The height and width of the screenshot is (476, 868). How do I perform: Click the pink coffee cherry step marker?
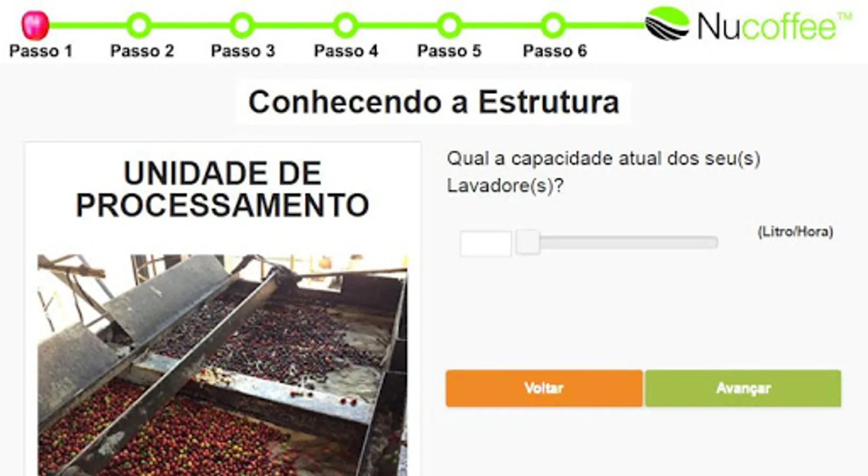pos(35,25)
